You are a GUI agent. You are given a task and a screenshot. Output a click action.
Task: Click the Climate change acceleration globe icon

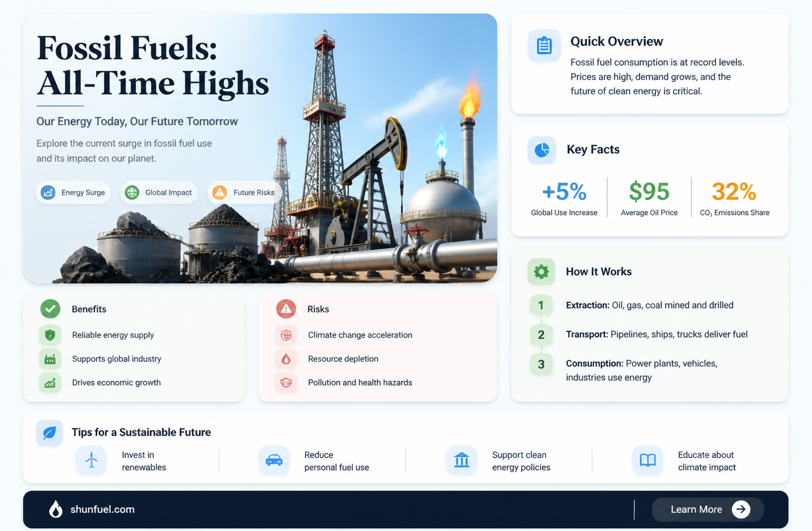coord(286,335)
